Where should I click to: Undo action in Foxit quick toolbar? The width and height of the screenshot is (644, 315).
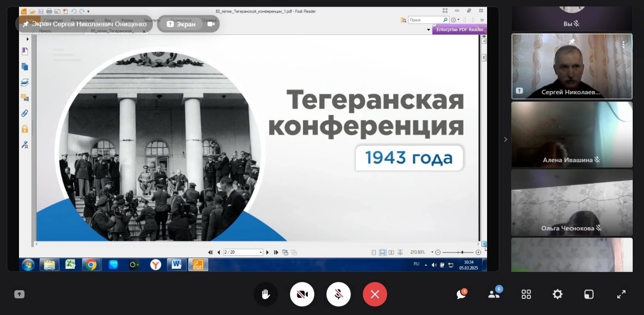(x=74, y=11)
